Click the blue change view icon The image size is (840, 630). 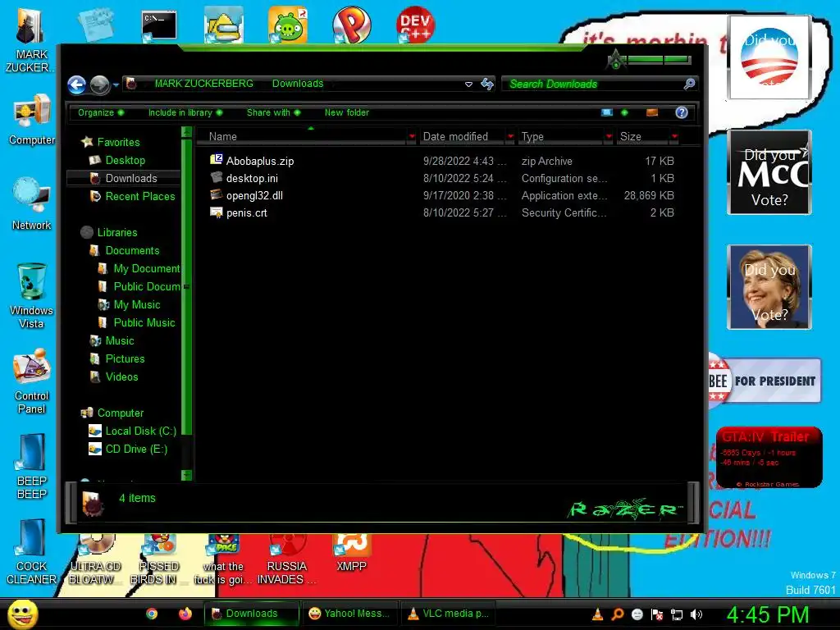[x=607, y=112]
